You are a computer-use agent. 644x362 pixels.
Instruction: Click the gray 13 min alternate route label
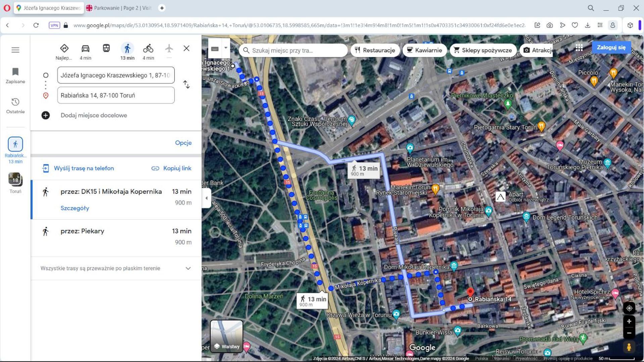(364, 170)
